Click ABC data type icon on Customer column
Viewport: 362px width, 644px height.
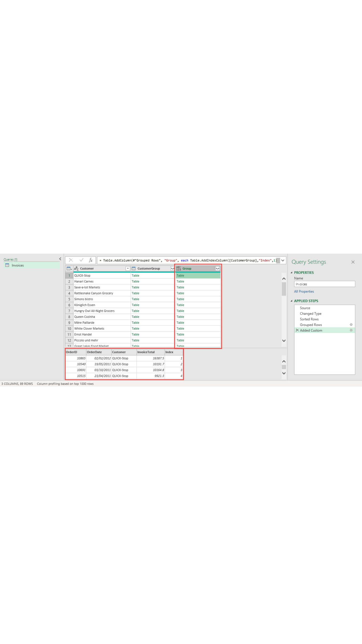tap(76, 269)
